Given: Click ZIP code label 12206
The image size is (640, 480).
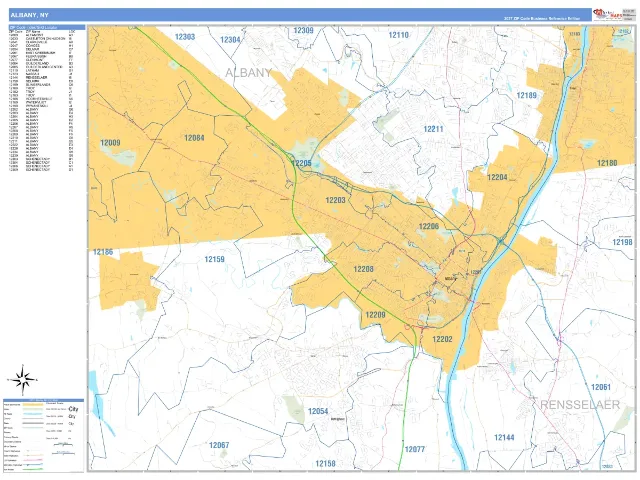Looking at the screenshot, I should coord(429,226).
